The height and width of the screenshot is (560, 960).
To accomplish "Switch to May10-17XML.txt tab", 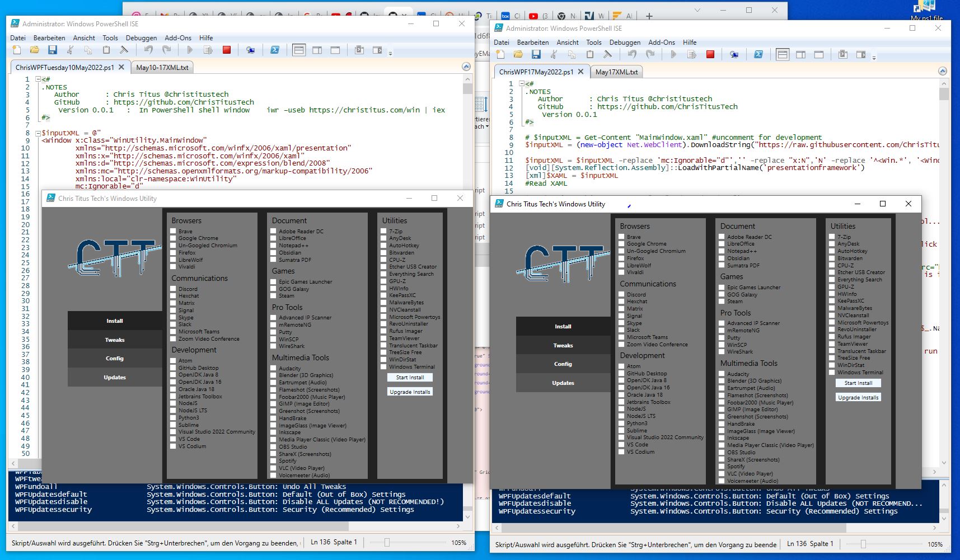I will pos(162,68).
